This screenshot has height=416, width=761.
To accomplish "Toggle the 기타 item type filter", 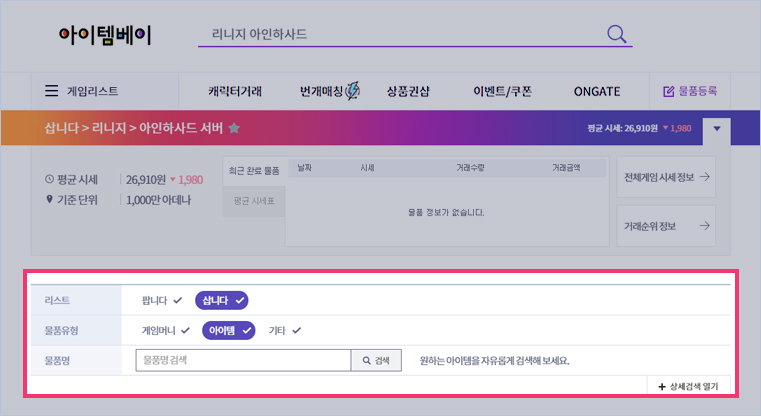I will (285, 331).
